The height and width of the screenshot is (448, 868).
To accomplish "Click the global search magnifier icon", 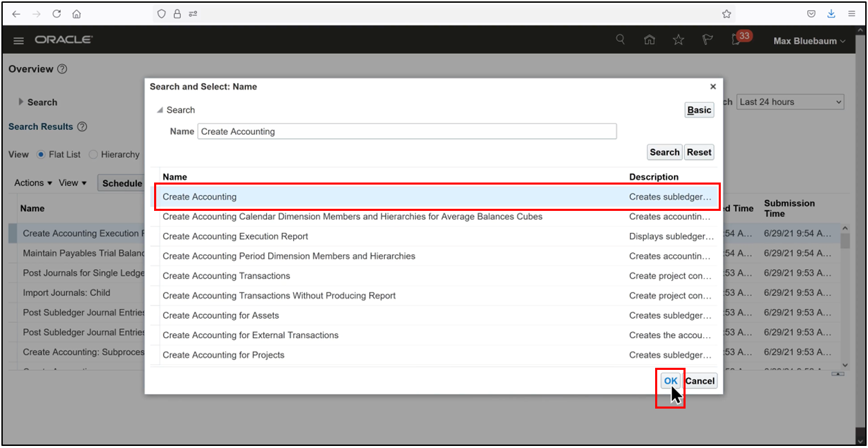I will [x=620, y=40].
